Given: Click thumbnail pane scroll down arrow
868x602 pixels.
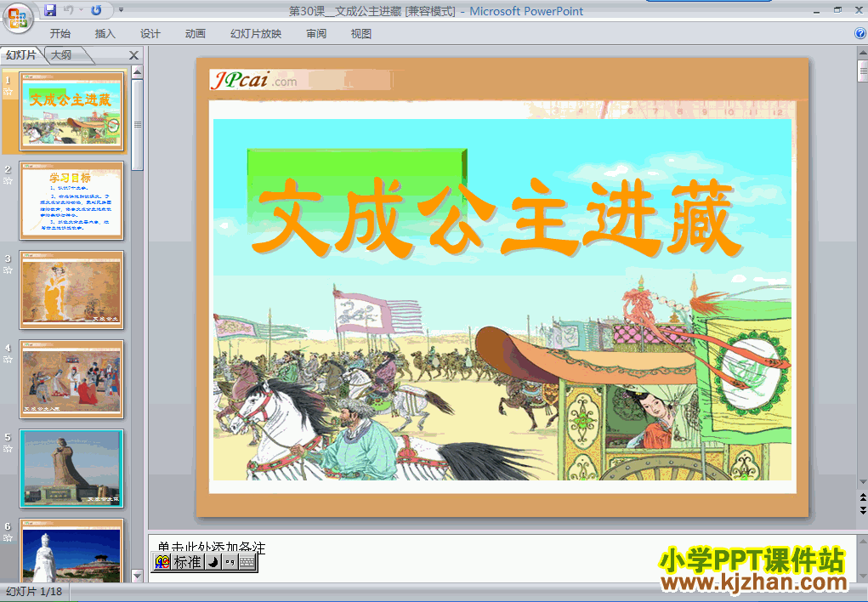Looking at the screenshot, I should pos(137,576).
